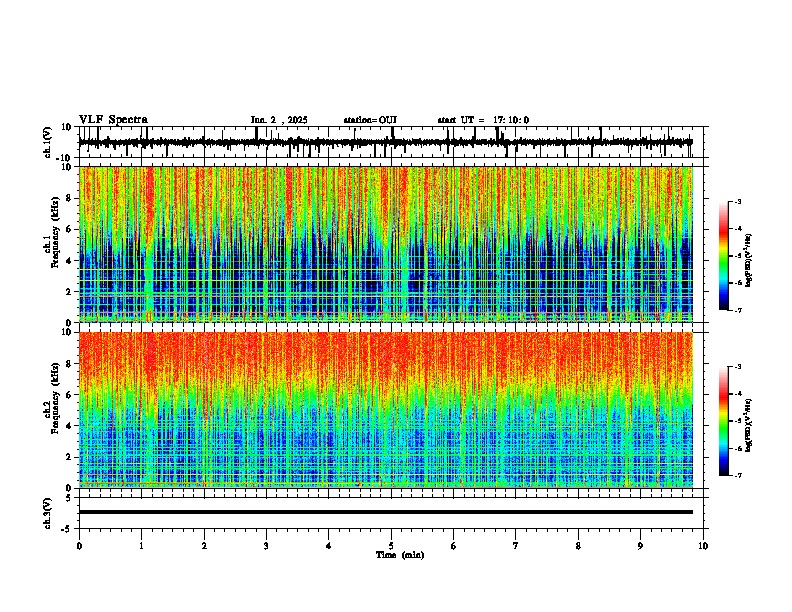Click the log(PSD) label beside ch.1 colorbar

point(749,261)
